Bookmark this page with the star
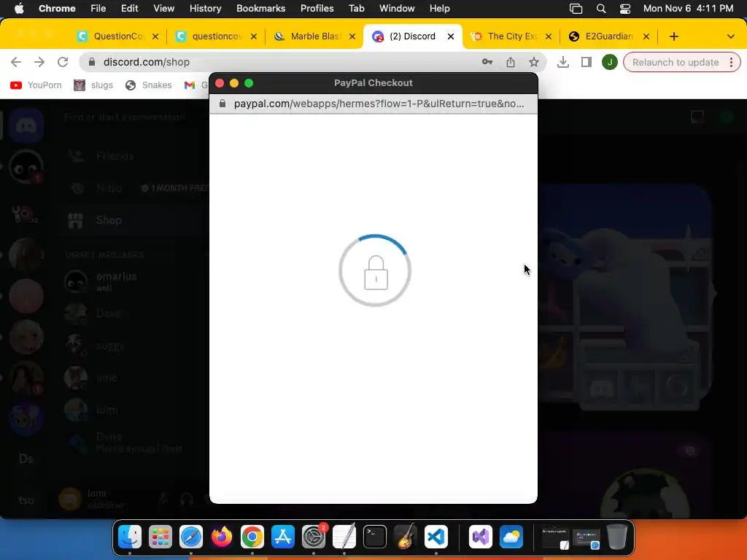This screenshot has width=747, height=560. [533, 62]
